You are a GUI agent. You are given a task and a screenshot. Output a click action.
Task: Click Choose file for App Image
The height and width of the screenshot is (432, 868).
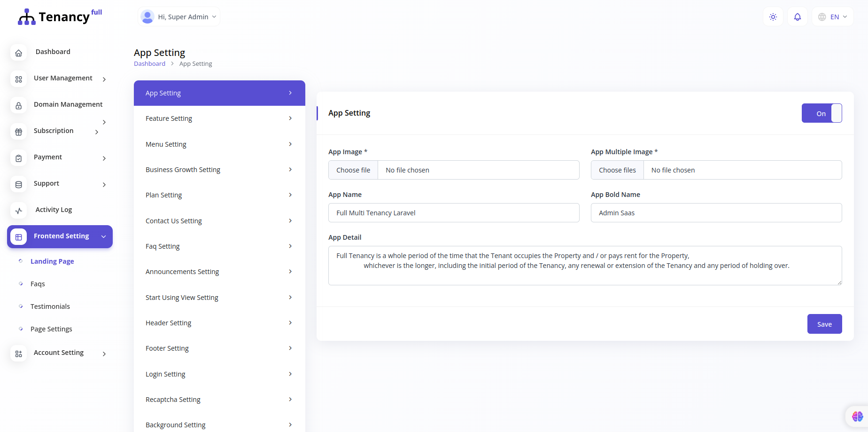tap(353, 170)
